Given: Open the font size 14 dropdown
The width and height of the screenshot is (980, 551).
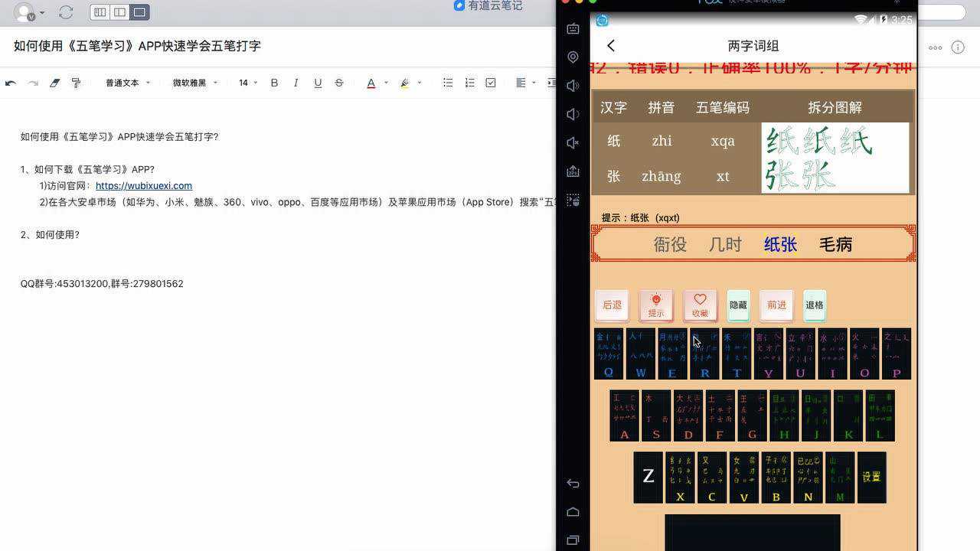Looking at the screenshot, I should pyautogui.click(x=247, y=83).
